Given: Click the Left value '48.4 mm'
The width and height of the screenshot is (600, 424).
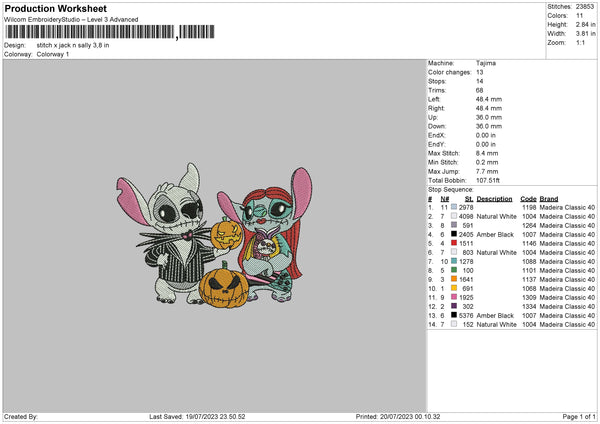Looking at the screenshot, I should click(489, 99).
